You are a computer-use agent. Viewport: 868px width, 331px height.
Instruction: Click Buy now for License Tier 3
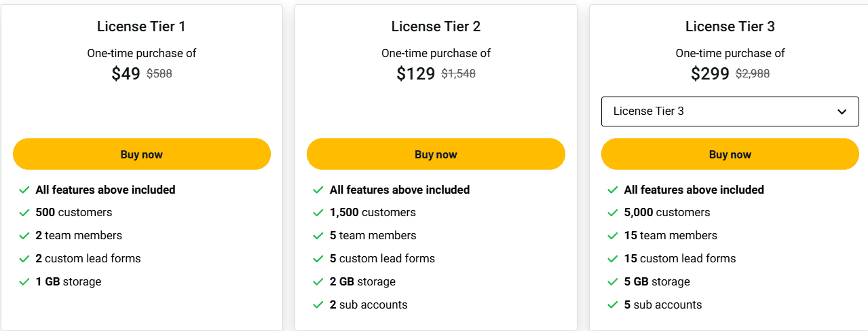tap(730, 154)
